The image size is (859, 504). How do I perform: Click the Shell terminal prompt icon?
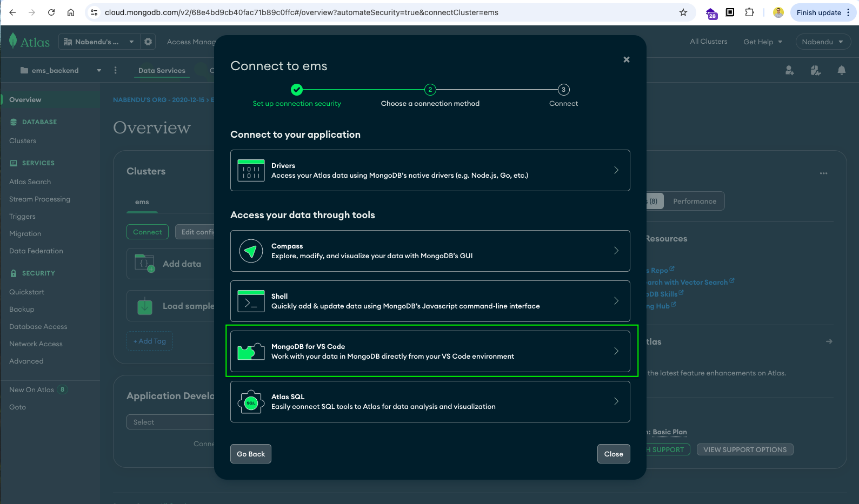[251, 301]
